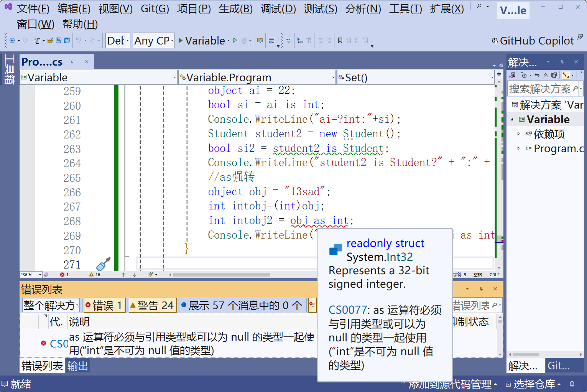
Task: Open the 文件(F) menu
Action: [x=33, y=8]
